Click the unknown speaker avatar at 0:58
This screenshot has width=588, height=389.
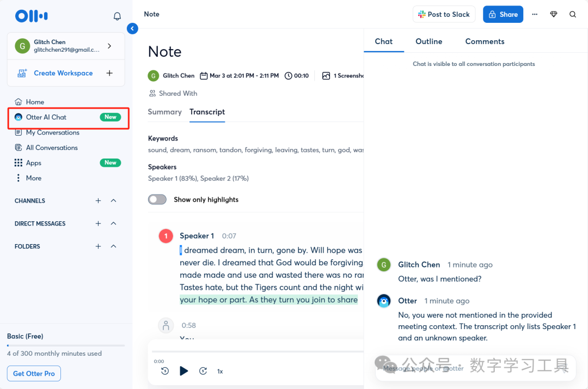pyautogui.click(x=166, y=325)
